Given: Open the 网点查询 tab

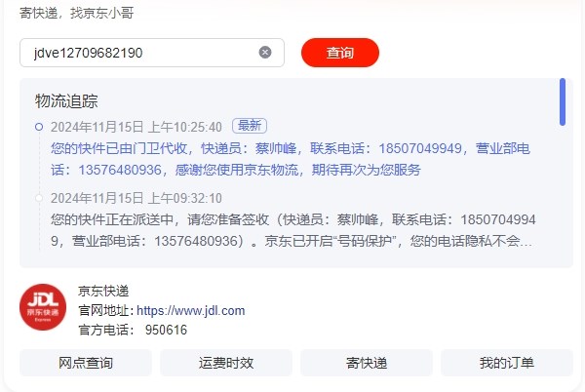Looking at the screenshot, I should pos(86,363).
